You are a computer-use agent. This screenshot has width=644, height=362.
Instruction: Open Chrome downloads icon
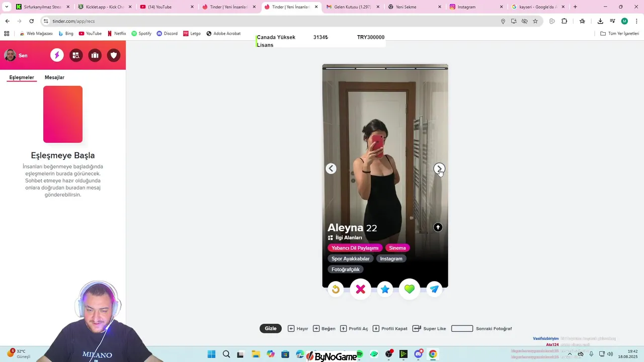point(600,21)
